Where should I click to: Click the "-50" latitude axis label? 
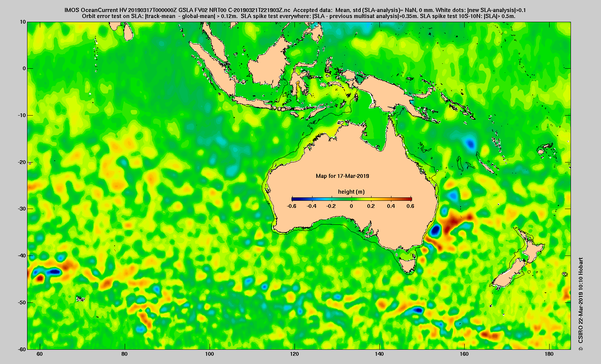21,302
